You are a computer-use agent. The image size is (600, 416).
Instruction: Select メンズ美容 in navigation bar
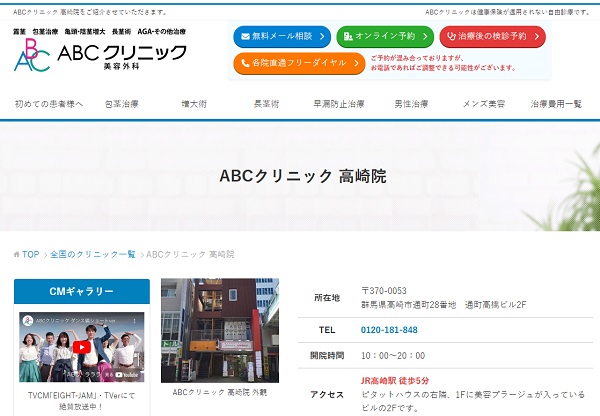pyautogui.click(x=485, y=104)
